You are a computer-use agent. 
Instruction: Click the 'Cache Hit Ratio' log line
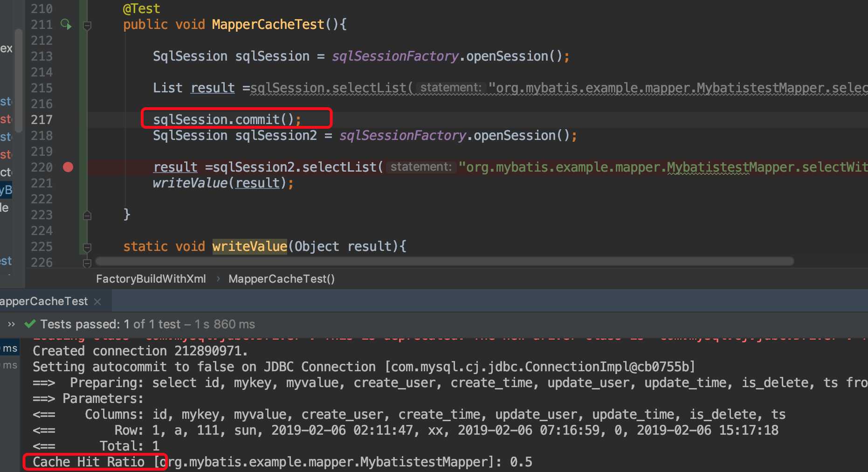click(x=282, y=462)
